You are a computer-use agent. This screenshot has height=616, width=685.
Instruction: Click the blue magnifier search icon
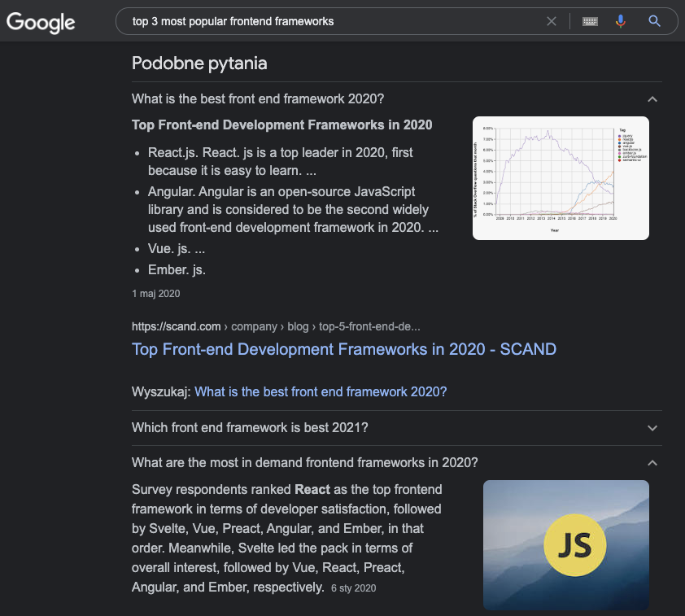(654, 21)
